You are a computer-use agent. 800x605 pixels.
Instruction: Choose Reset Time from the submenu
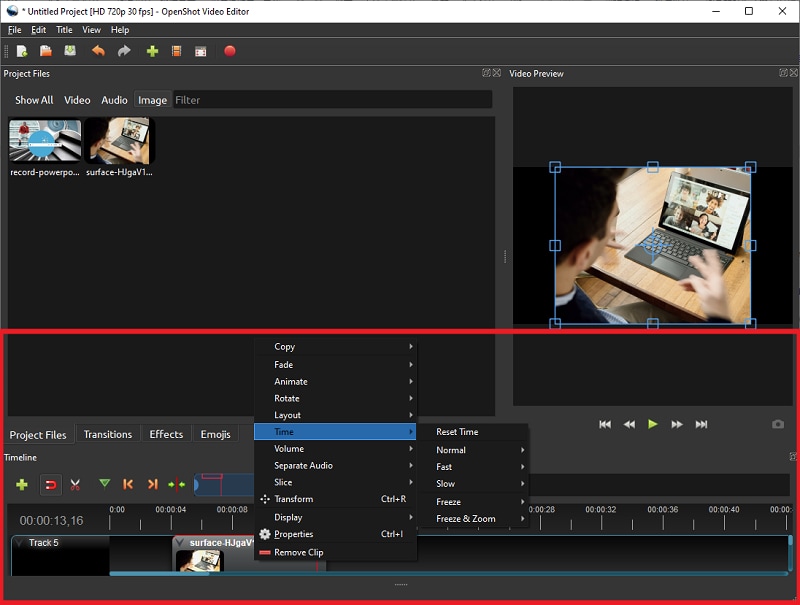[x=457, y=432]
